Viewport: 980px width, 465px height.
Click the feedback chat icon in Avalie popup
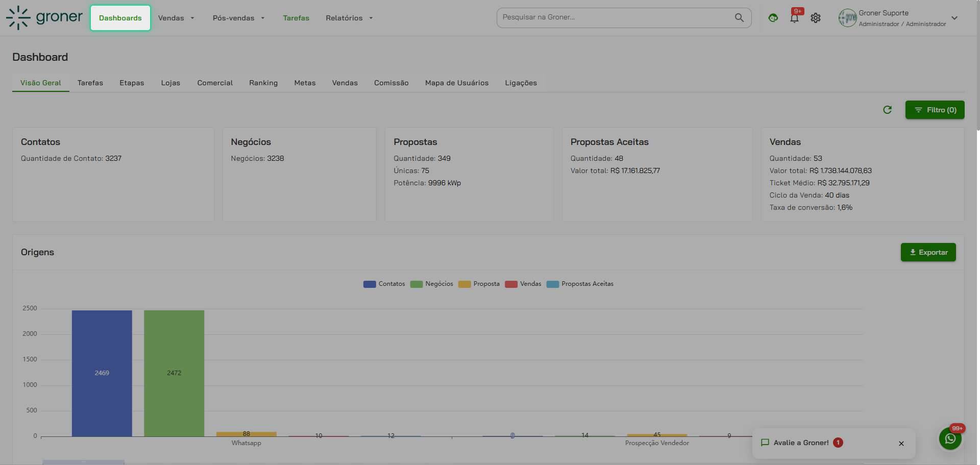[x=765, y=443]
